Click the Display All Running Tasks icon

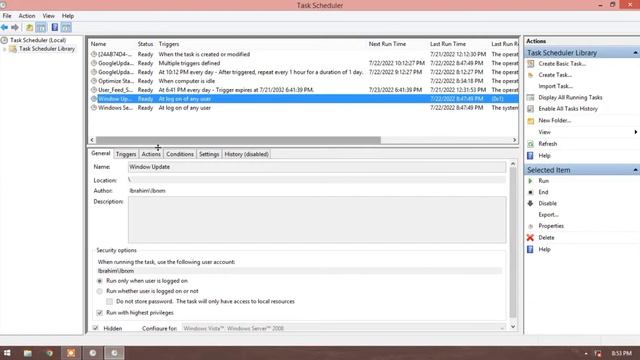click(x=531, y=98)
